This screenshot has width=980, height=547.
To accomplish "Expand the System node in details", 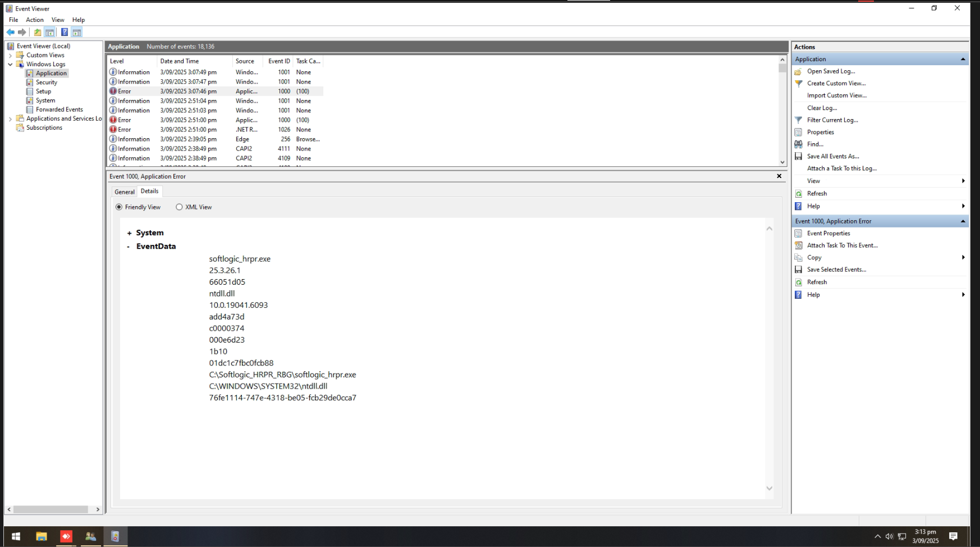I will coord(129,233).
